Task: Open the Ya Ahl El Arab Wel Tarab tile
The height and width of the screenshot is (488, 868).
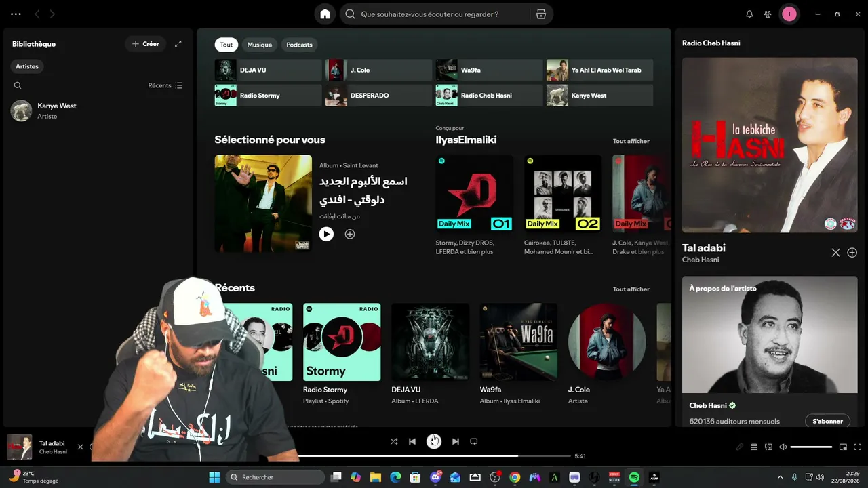Action: coord(600,70)
